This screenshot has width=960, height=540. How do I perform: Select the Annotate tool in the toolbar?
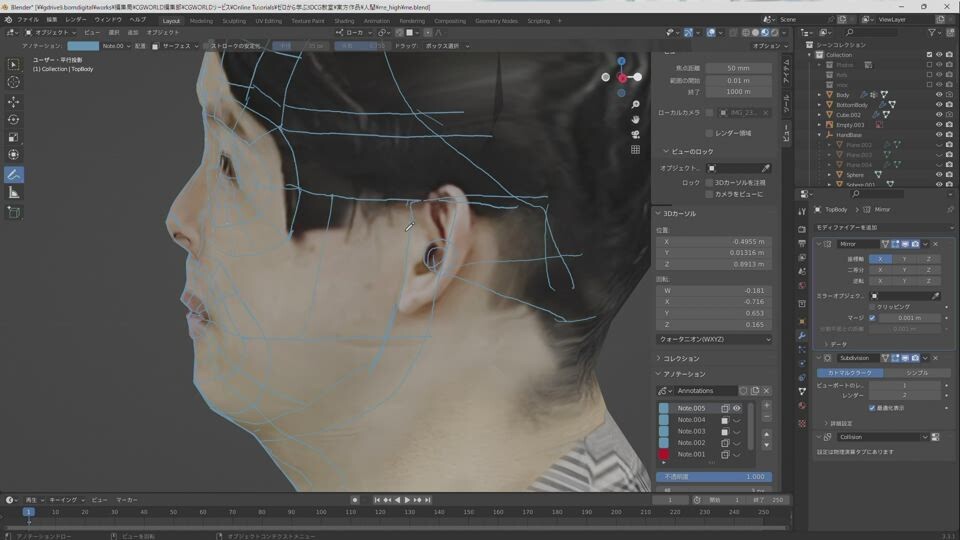coord(14,175)
